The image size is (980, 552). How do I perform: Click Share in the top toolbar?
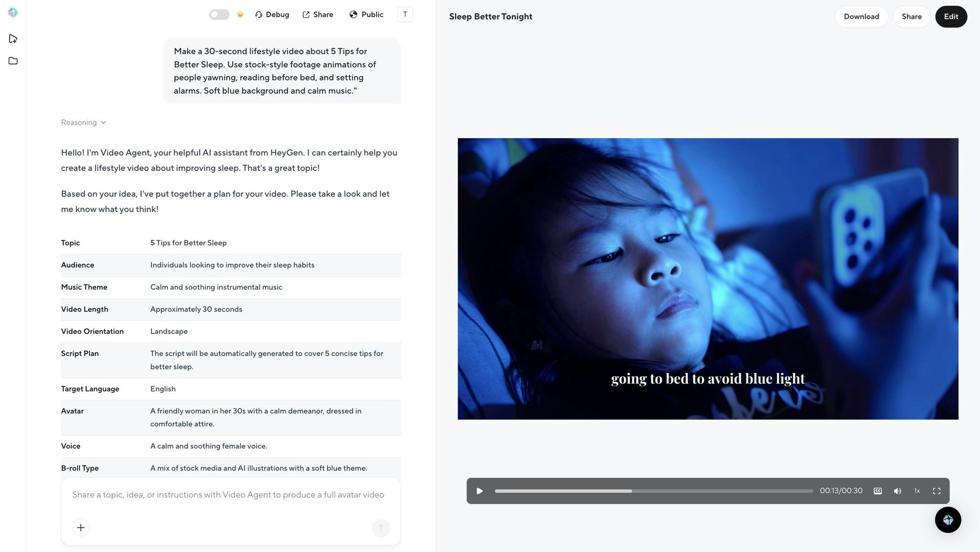[x=318, y=14]
